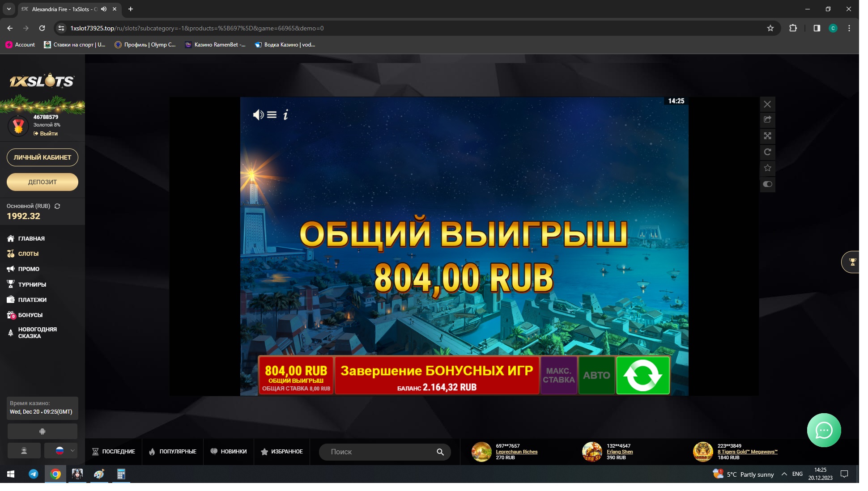This screenshot has height=491, width=868.
Task: Toggle the switch in game side panel
Action: 767,184
